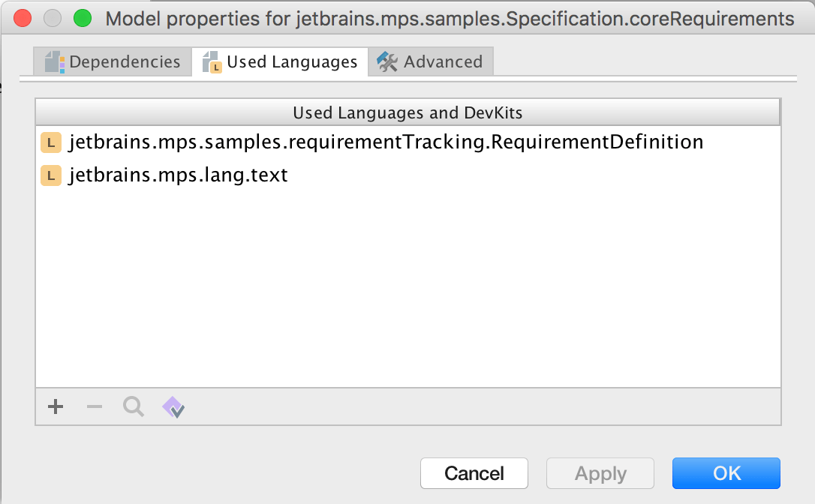Select the Used Languages tab label
This screenshot has height=504, width=815.
(x=292, y=62)
